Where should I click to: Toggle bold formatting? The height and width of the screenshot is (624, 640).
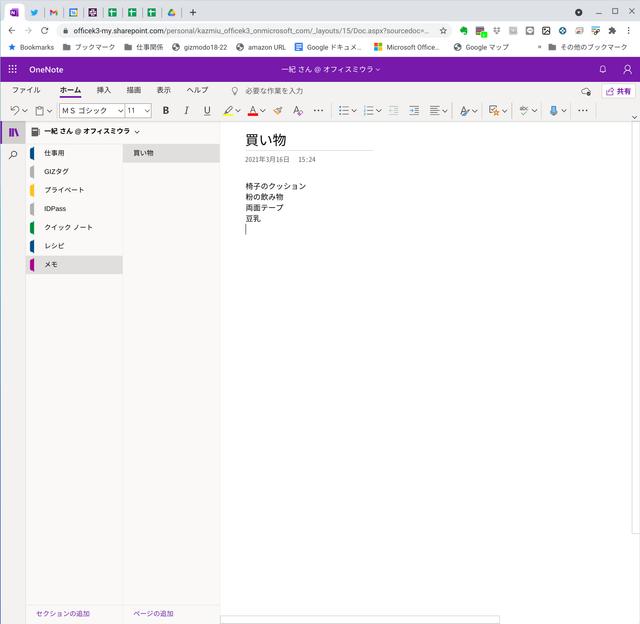click(166, 111)
